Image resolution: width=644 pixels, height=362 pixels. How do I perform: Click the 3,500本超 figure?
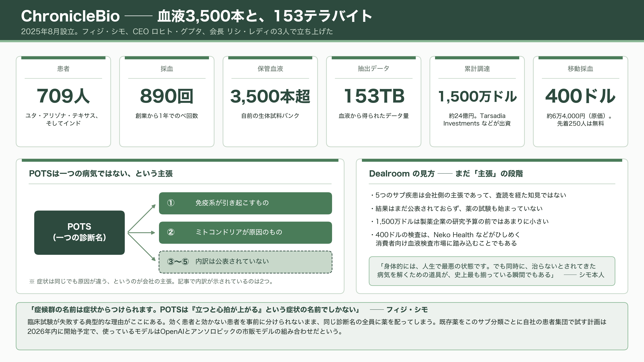coord(270,96)
